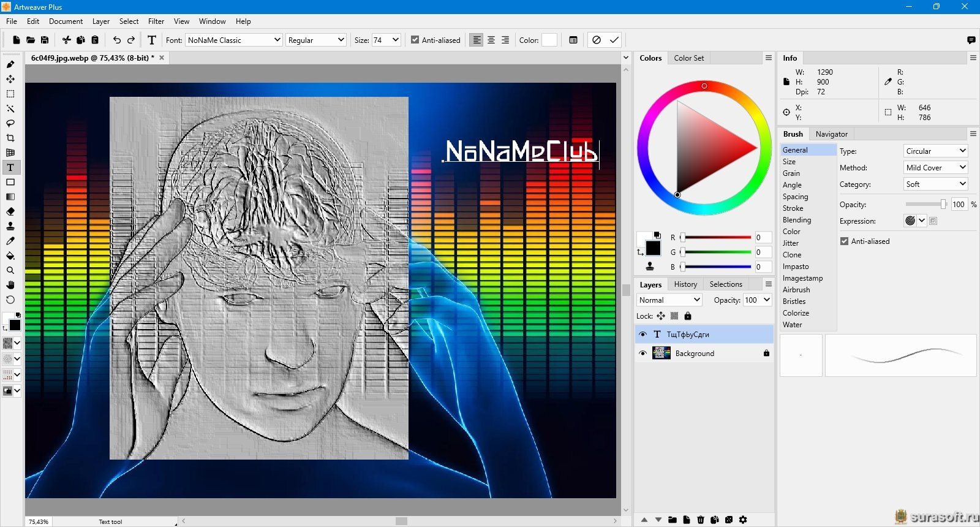Choose the Eyedropper color picker tool
This screenshot has height=527, width=980.
pyautogui.click(x=10, y=241)
